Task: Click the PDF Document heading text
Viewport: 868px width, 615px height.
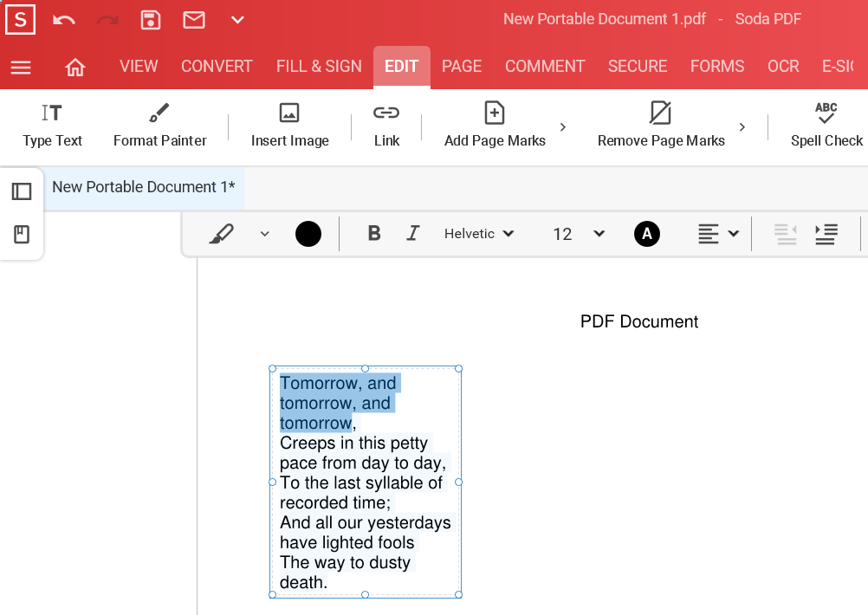Action: pyautogui.click(x=638, y=321)
